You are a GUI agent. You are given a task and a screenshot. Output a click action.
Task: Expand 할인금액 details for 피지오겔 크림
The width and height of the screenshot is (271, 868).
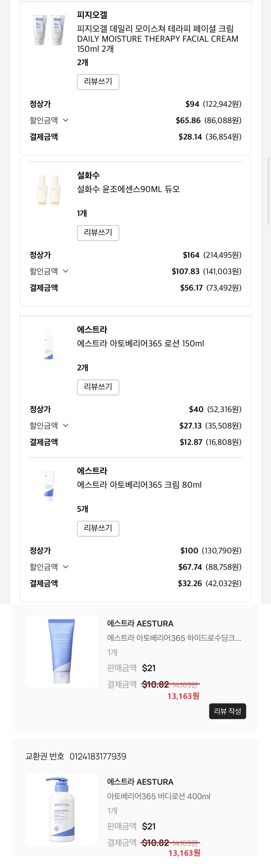(x=66, y=120)
